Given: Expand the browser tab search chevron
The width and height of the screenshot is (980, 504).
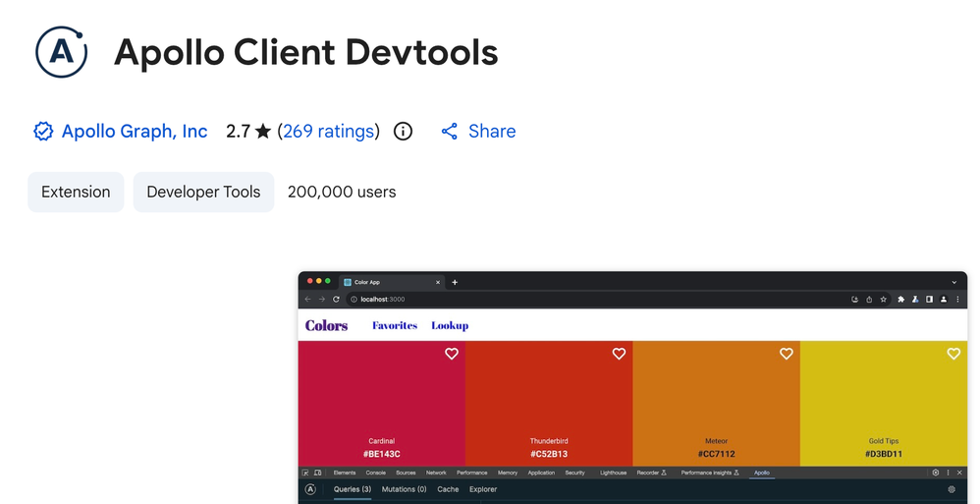Looking at the screenshot, I should 953,282.
